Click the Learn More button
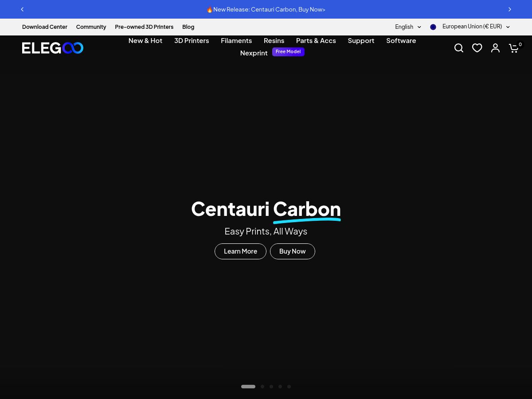The image size is (532, 399). pyautogui.click(x=240, y=251)
